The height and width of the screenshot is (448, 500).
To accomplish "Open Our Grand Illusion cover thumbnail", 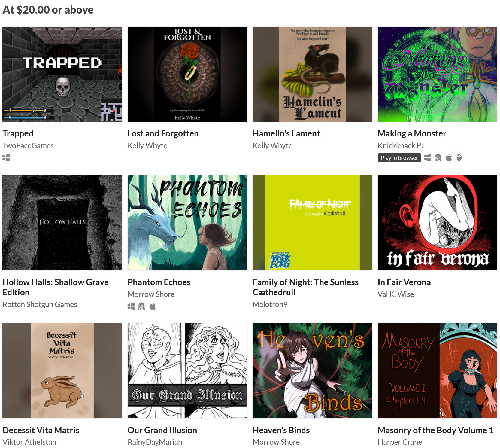I will (x=187, y=371).
